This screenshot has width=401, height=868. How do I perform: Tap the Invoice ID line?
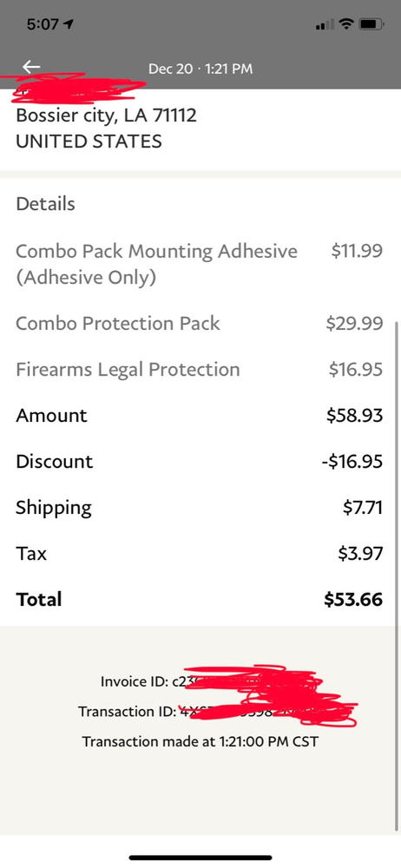click(210, 681)
